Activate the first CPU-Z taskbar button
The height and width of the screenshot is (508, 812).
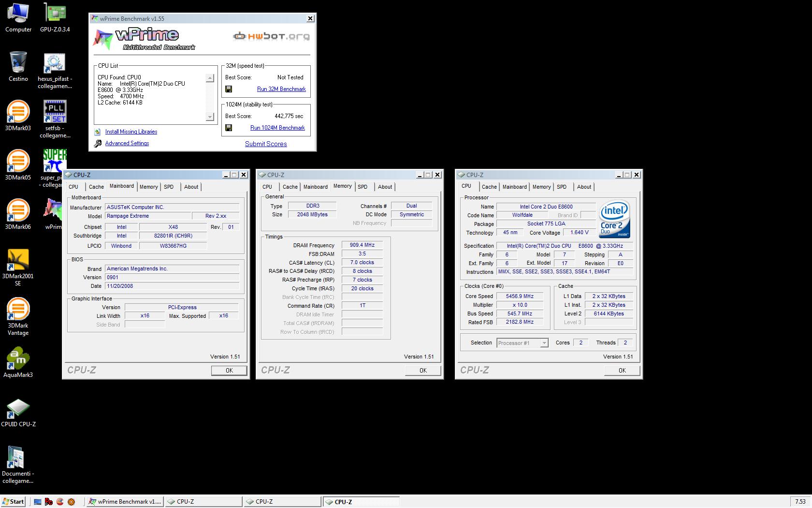pyautogui.click(x=204, y=502)
